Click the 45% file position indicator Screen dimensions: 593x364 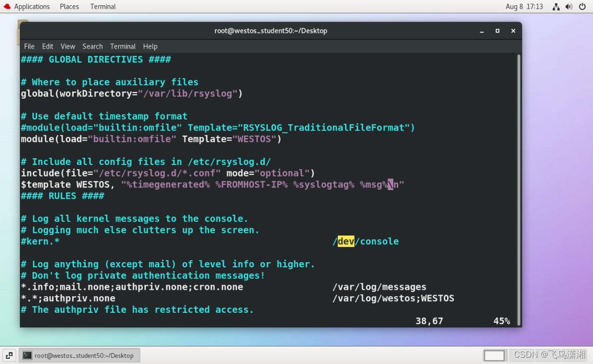tap(501, 321)
